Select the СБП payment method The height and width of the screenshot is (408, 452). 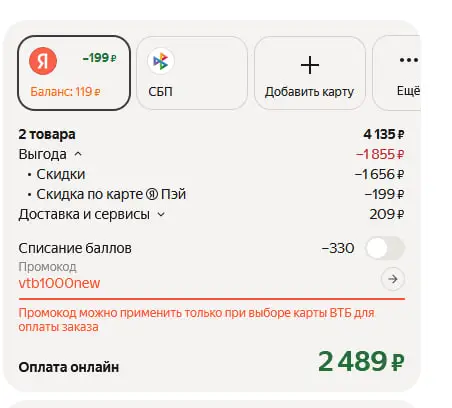click(192, 73)
